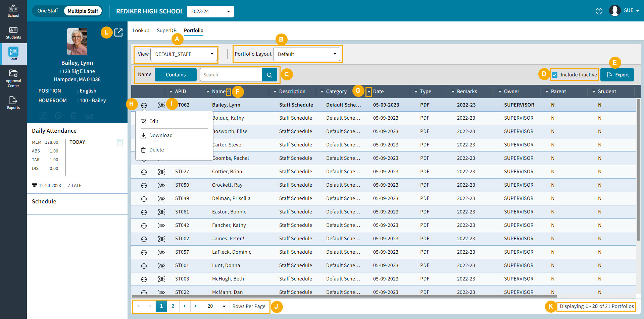Click the Exports icon in the sidebar
644x319 pixels.
point(13,102)
